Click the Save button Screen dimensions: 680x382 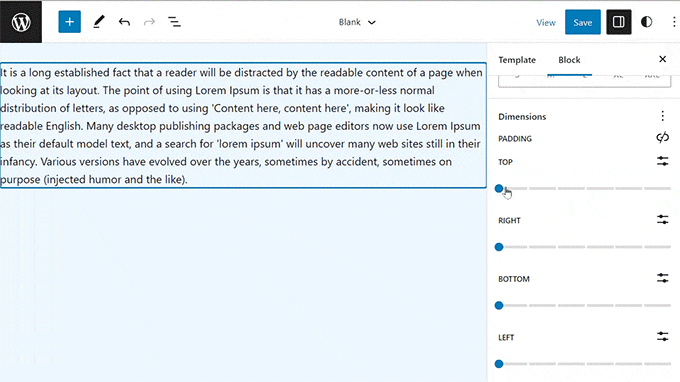[582, 22]
